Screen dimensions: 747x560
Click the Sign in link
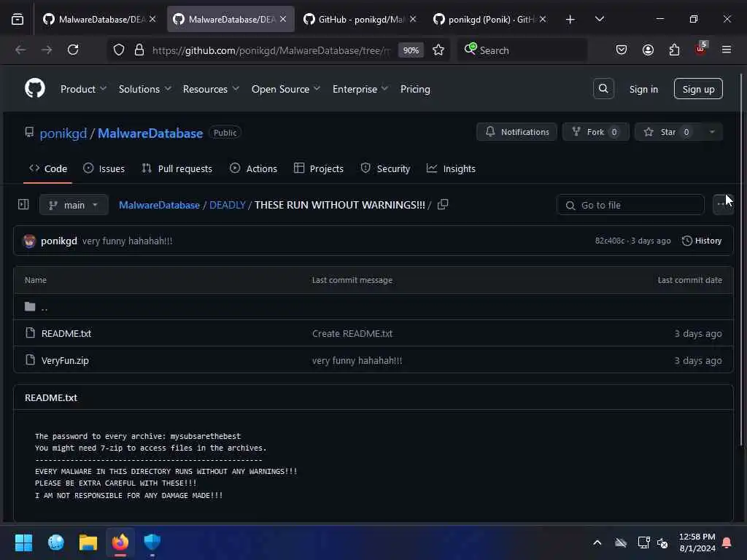[x=643, y=89]
